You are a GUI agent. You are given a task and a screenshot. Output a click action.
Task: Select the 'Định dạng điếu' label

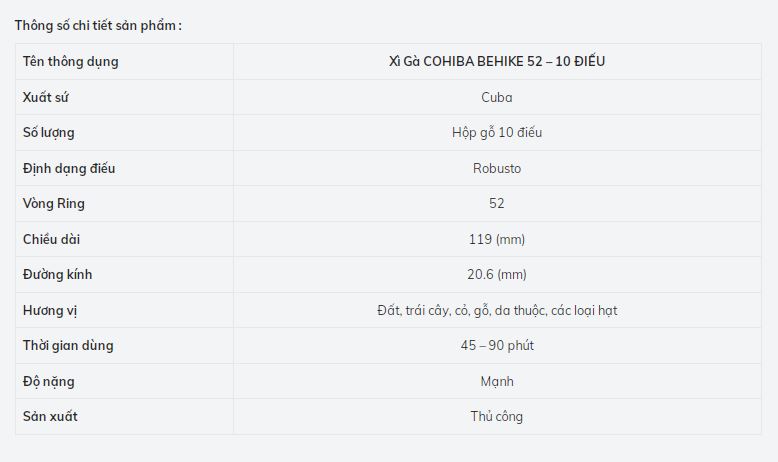[69, 168]
